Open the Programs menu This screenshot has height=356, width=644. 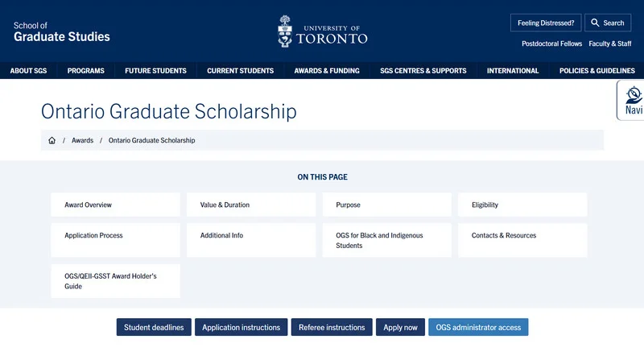click(86, 71)
